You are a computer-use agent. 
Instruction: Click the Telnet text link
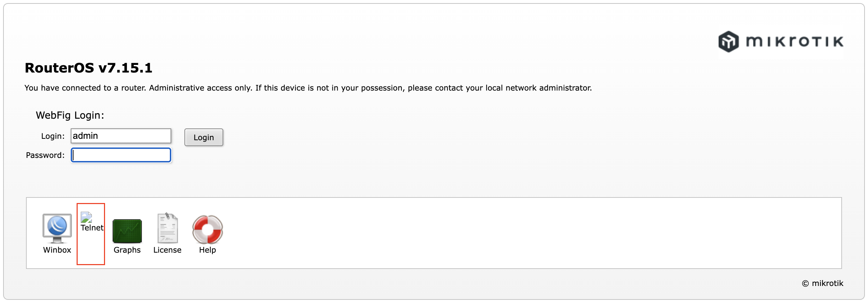[92, 228]
